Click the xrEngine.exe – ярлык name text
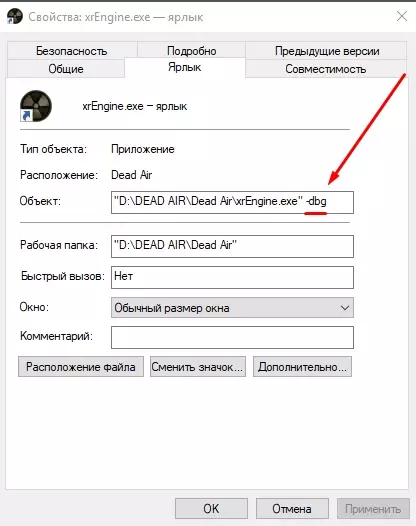The image size is (416, 526). coord(135,106)
